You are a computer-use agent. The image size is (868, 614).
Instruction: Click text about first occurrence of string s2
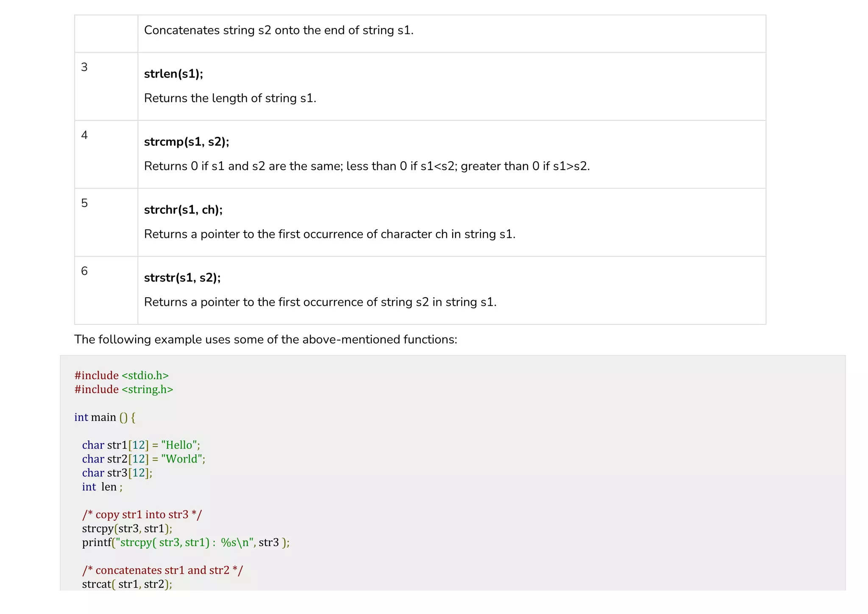pos(320,302)
